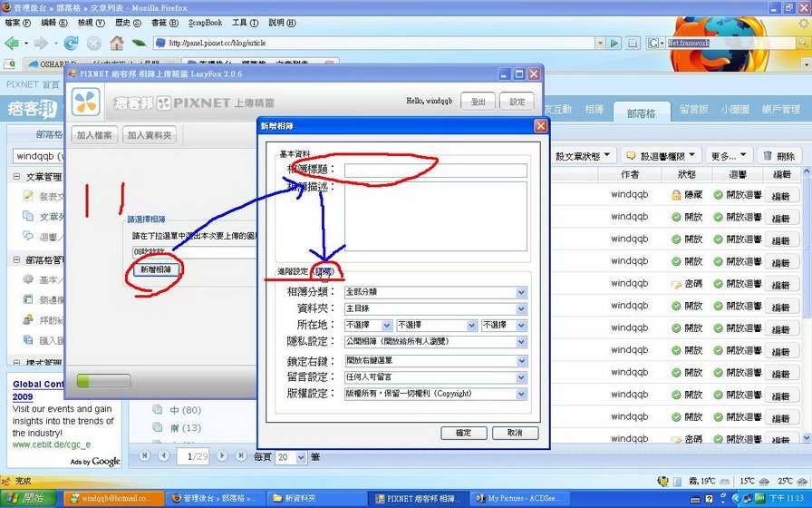Go to the previous page in the pagination
This screenshot has height=508, width=812.
[164, 455]
